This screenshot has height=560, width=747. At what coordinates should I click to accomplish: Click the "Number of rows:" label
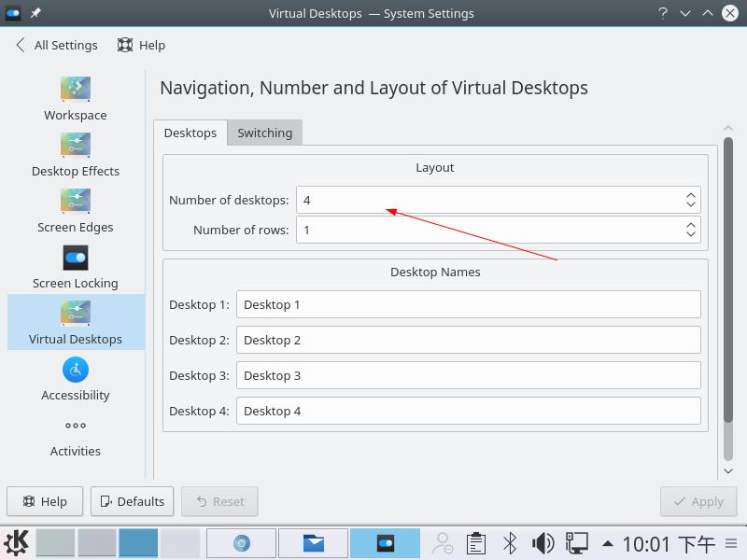pos(241,230)
